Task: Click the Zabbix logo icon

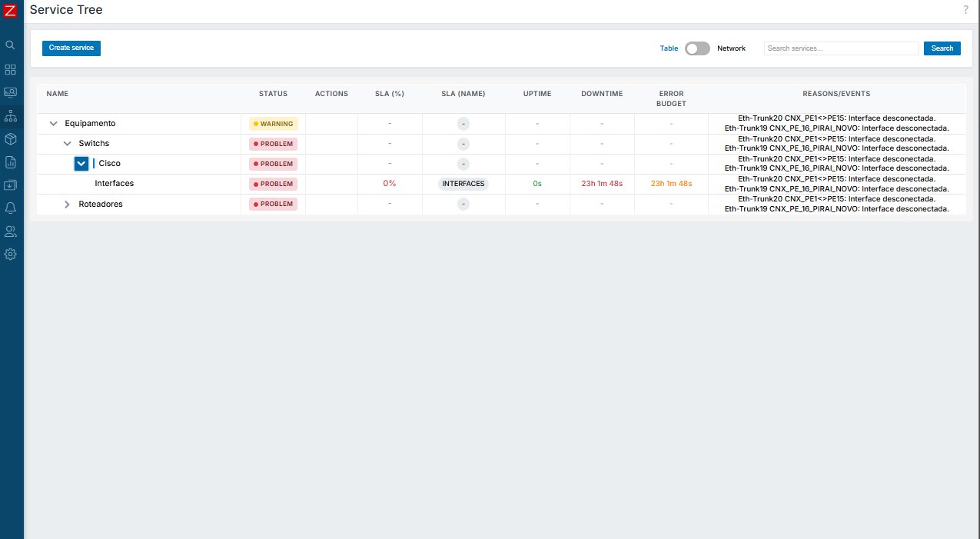Action: pyautogui.click(x=10, y=10)
